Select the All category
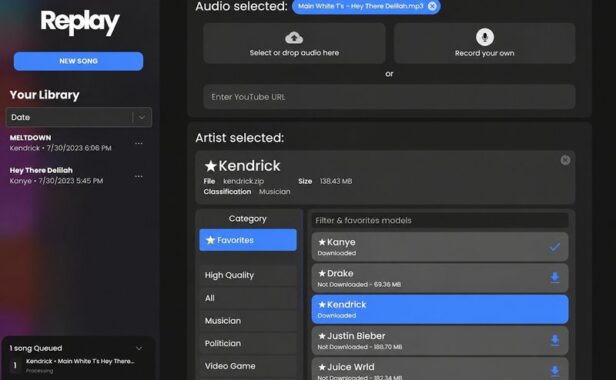This screenshot has width=616, height=380. [x=248, y=298]
